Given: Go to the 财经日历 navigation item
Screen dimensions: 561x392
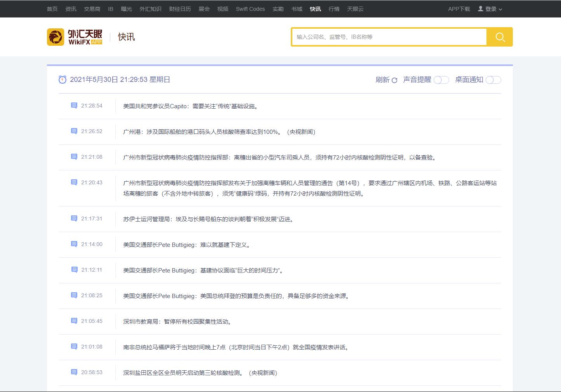Looking at the screenshot, I should pos(180,9).
